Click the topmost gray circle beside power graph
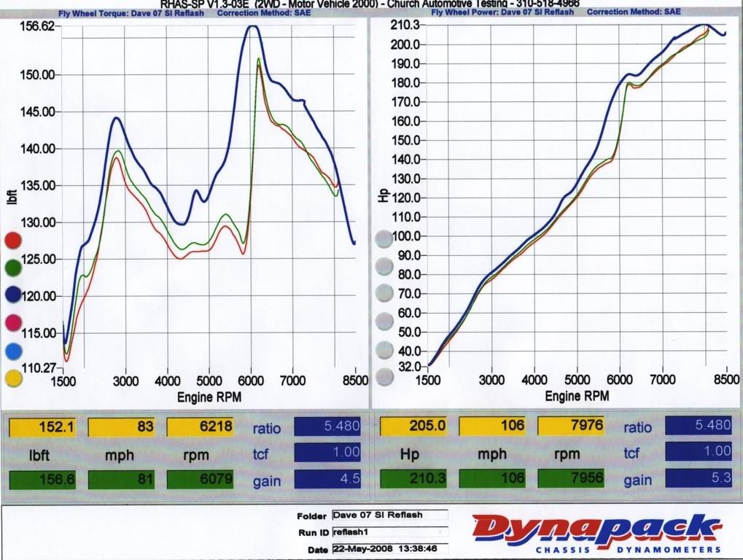Viewport: 743px width, 560px height. tap(384, 239)
